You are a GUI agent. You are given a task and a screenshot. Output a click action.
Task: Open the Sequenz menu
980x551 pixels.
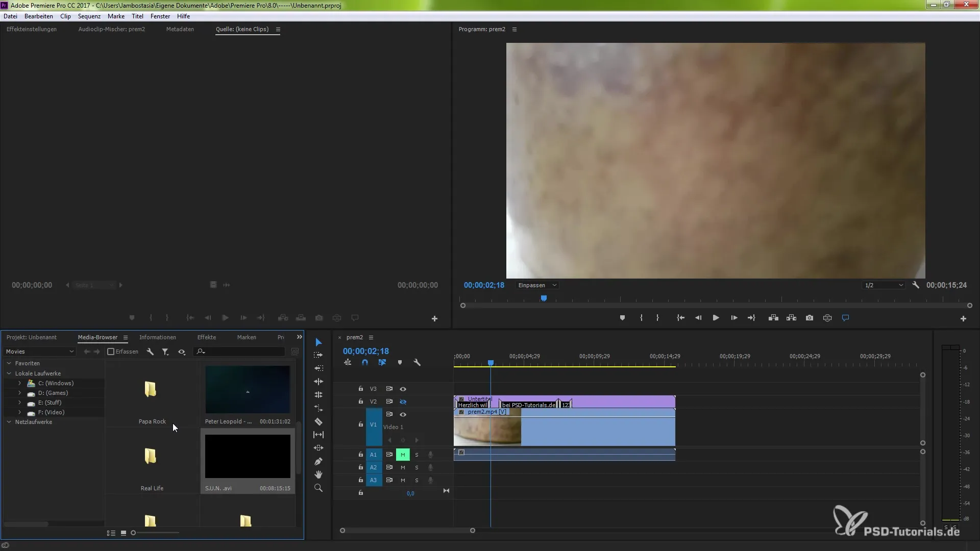[x=89, y=16]
